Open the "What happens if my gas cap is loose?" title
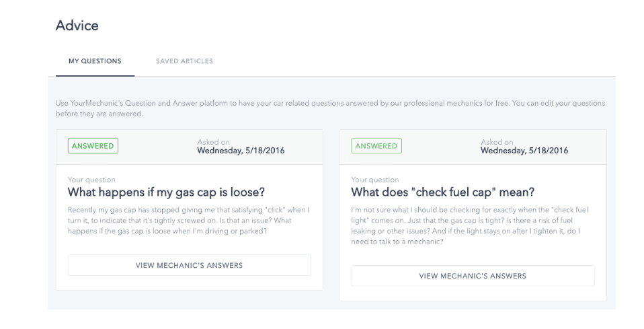 [x=166, y=192]
